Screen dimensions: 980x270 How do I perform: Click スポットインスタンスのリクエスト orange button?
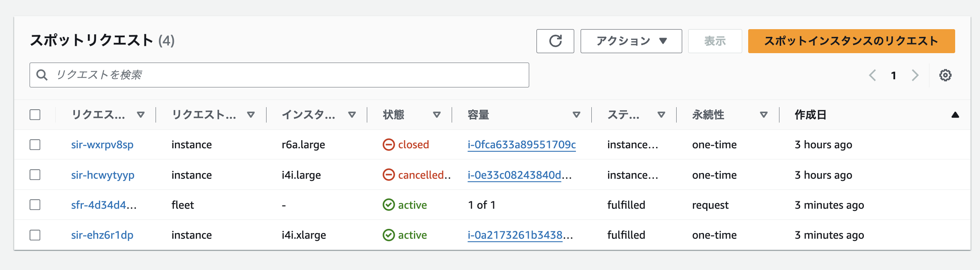tap(851, 41)
